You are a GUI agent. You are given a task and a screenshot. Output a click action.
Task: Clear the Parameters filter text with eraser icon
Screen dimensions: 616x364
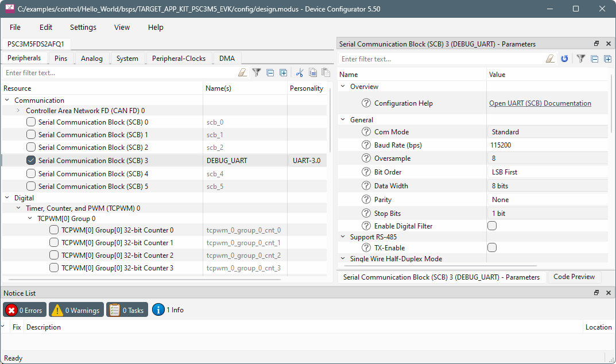tap(550, 59)
